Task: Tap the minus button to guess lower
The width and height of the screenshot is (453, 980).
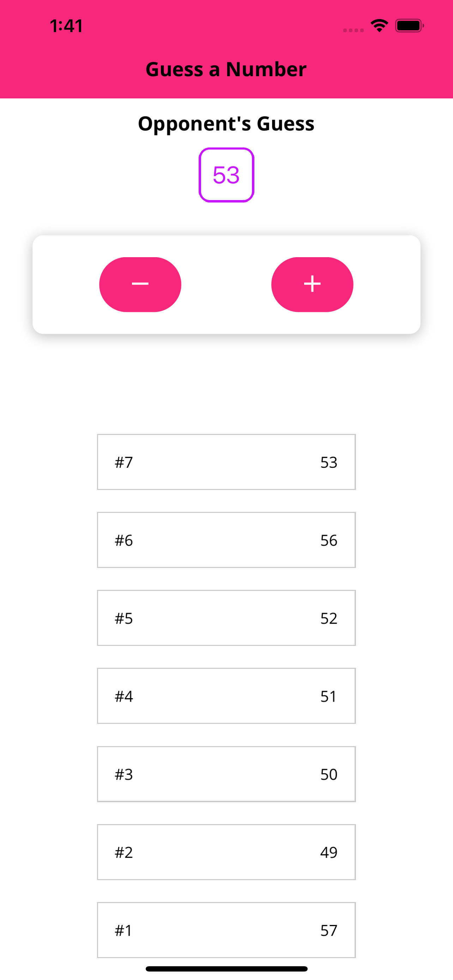Action: pyautogui.click(x=140, y=284)
